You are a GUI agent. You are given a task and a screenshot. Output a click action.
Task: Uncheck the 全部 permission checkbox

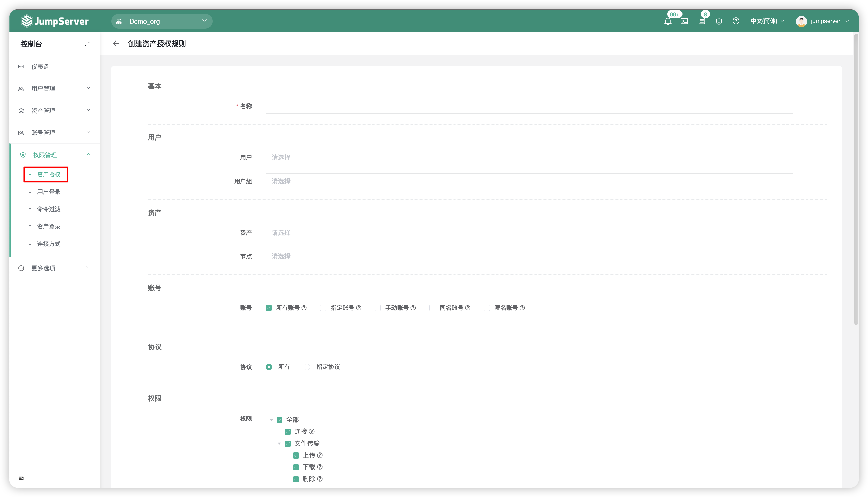click(280, 420)
